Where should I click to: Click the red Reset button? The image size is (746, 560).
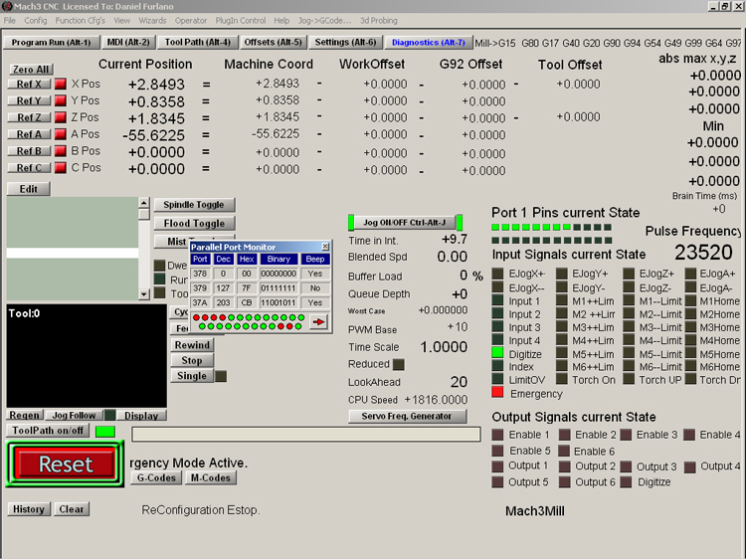66,464
